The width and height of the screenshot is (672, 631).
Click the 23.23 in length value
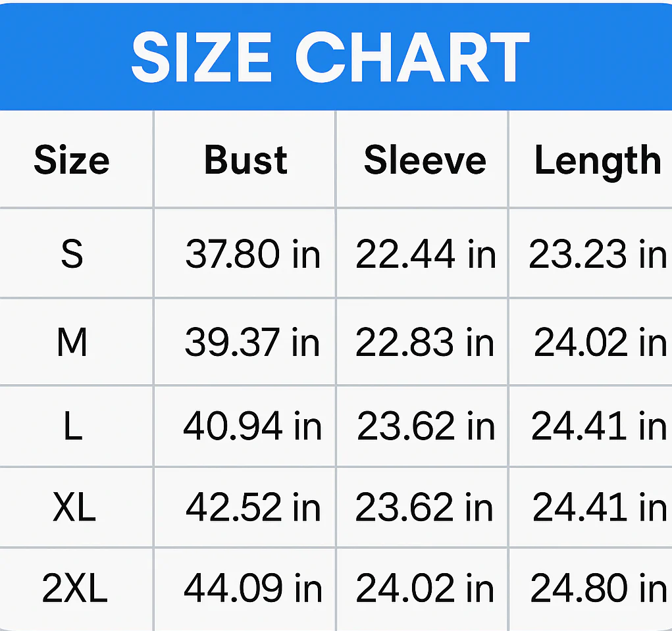(598, 254)
